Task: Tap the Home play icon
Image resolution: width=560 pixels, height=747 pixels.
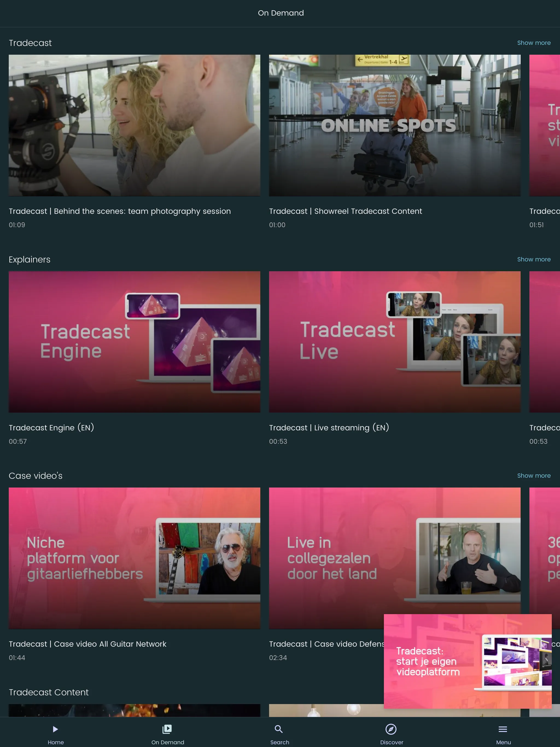Action: pyautogui.click(x=56, y=729)
